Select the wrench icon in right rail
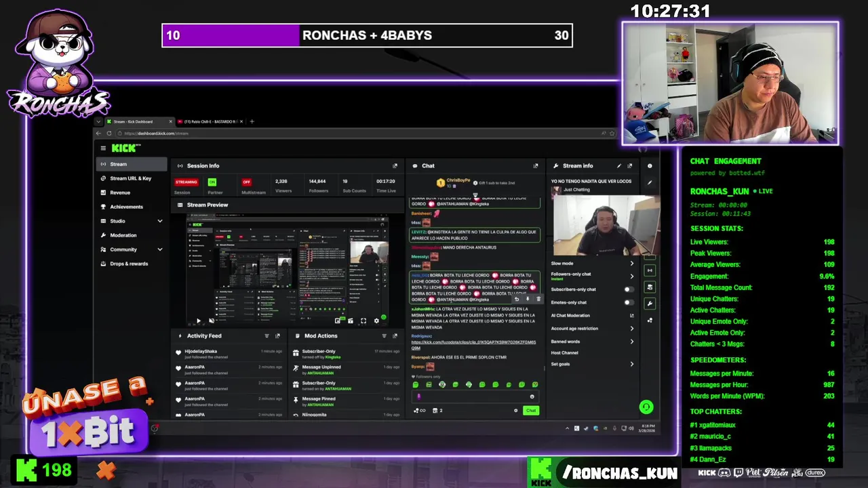This screenshot has width=868, height=488. coord(650,303)
